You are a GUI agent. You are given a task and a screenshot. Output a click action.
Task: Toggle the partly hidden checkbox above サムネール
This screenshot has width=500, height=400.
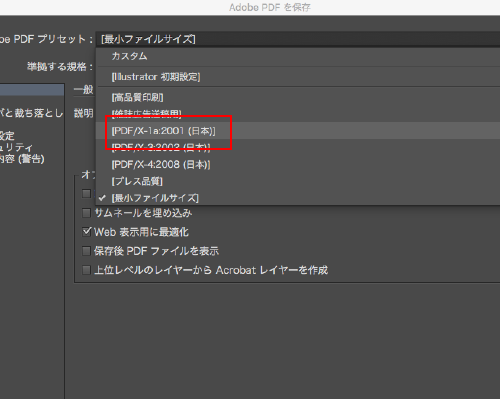[86, 194]
